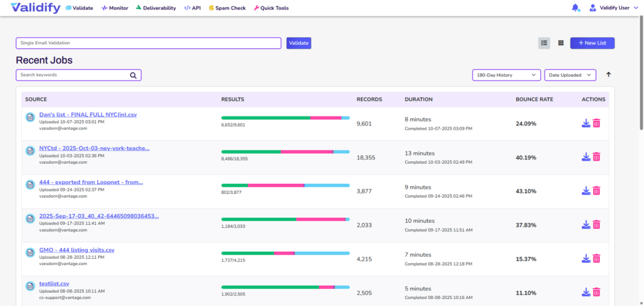The width and height of the screenshot is (644, 306).
Task: Download results for GMO 444 listing visits
Action: coord(586,258)
